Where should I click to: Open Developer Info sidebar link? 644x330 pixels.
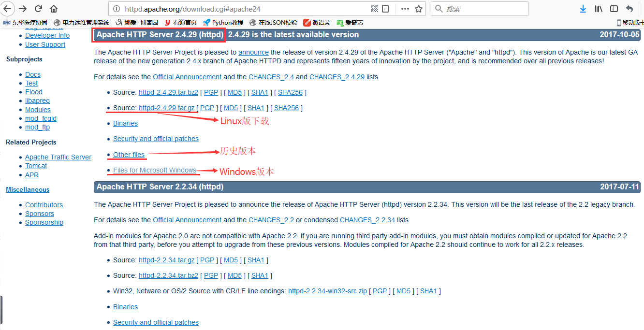pyautogui.click(x=47, y=35)
